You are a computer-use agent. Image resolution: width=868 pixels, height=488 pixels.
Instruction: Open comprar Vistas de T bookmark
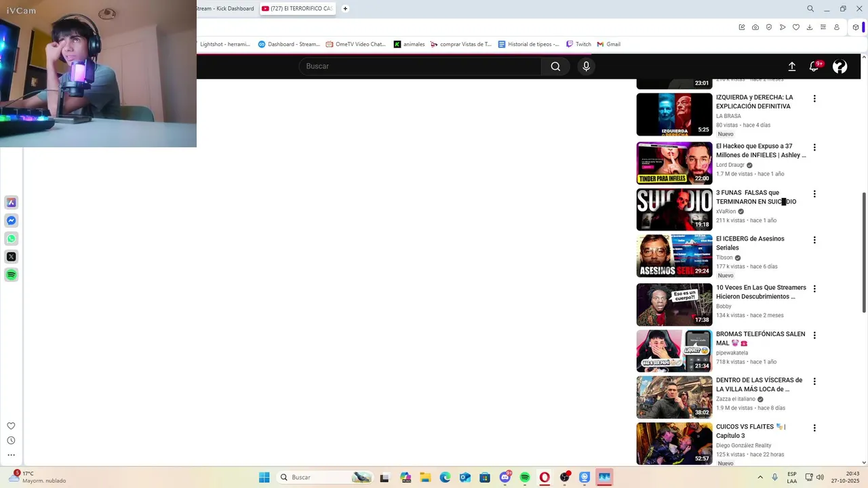(x=461, y=44)
